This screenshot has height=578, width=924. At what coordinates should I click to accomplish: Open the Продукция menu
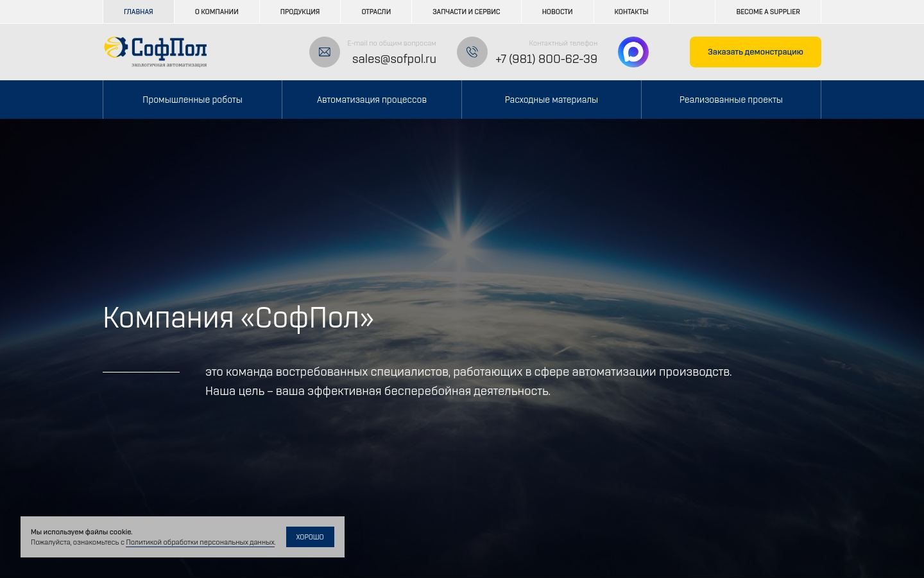tap(300, 12)
